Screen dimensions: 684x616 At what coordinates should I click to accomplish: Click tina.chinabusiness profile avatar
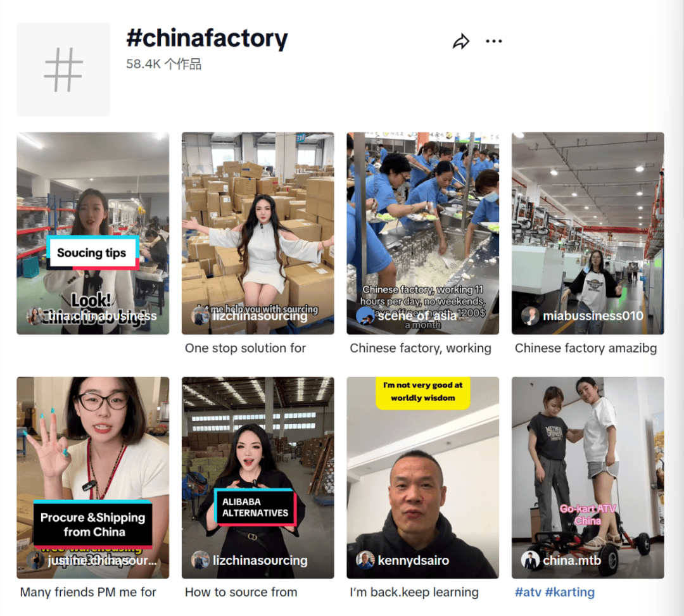pyautogui.click(x=35, y=316)
